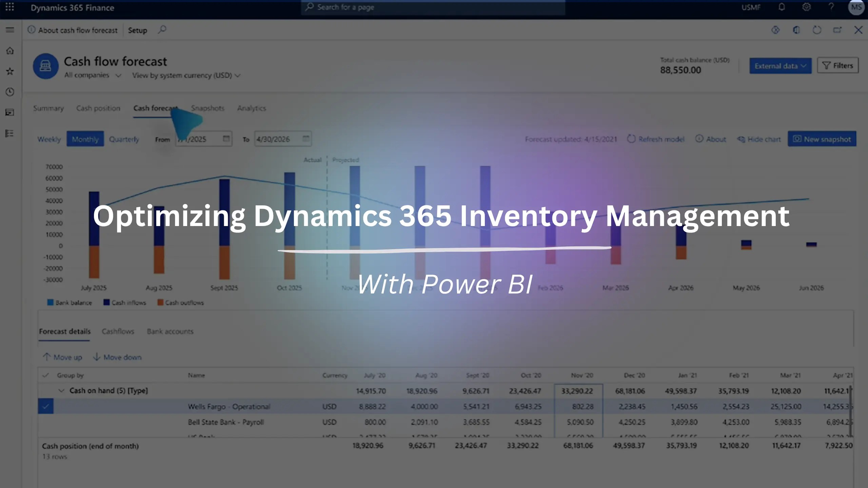868x488 pixels.
Task: Click the USMF company selector
Action: tap(751, 7)
